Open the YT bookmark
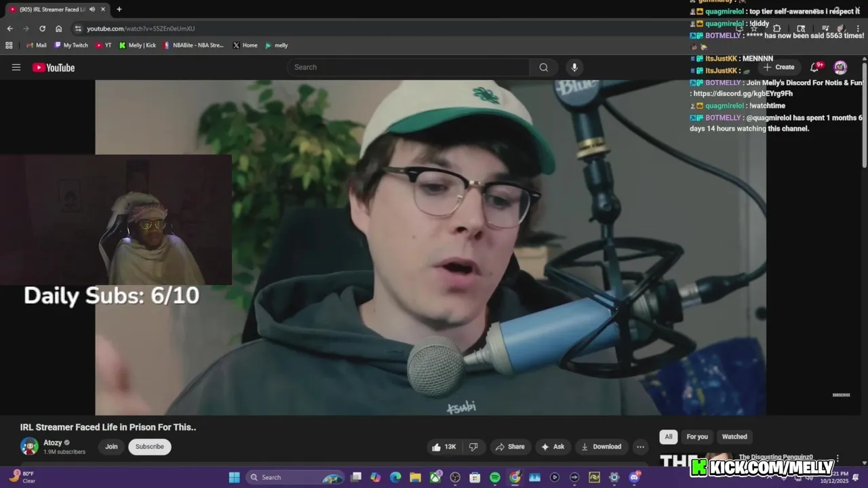The image size is (868, 488). (104, 45)
